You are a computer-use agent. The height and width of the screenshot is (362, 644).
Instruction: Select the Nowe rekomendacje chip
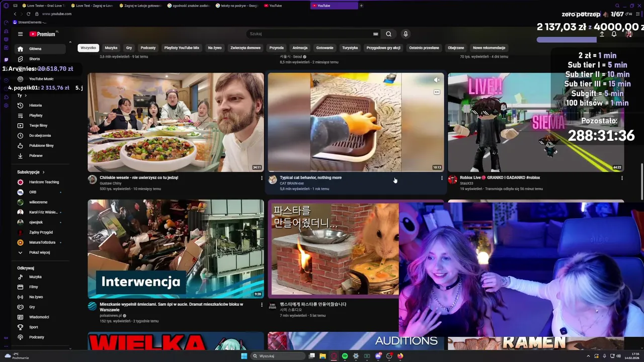[x=489, y=48]
